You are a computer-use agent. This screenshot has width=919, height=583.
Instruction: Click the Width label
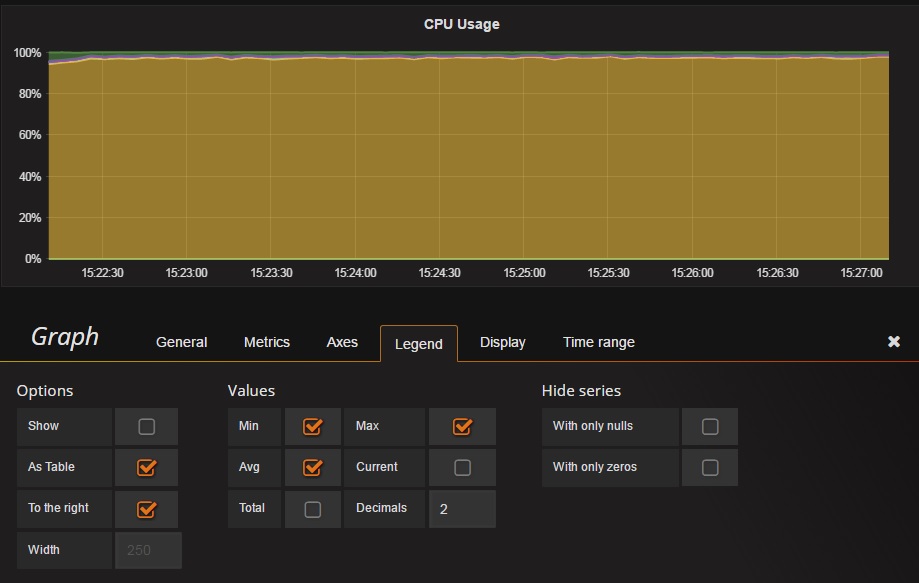pyautogui.click(x=44, y=550)
